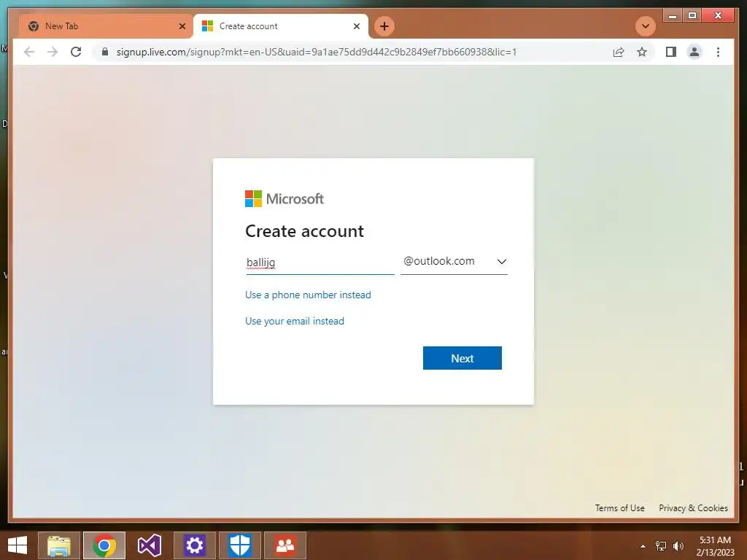Screen dimensions: 747x560
Task: Open File Explorer from the taskbar
Action: click(x=59, y=545)
